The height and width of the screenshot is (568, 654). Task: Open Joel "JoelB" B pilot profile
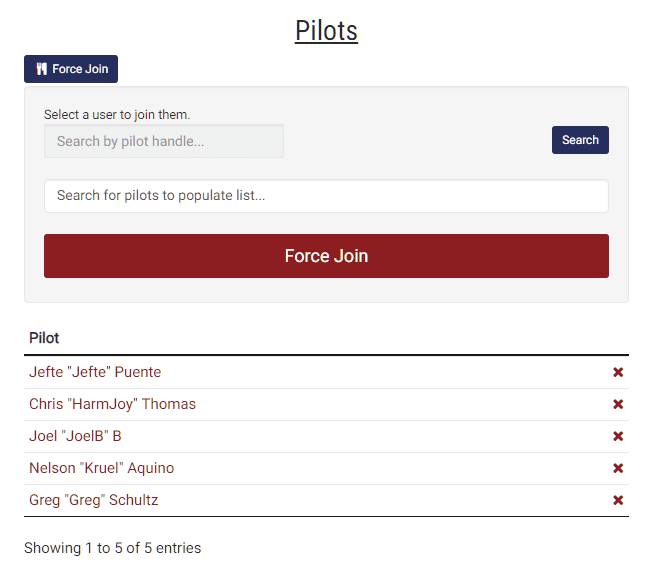(75, 436)
